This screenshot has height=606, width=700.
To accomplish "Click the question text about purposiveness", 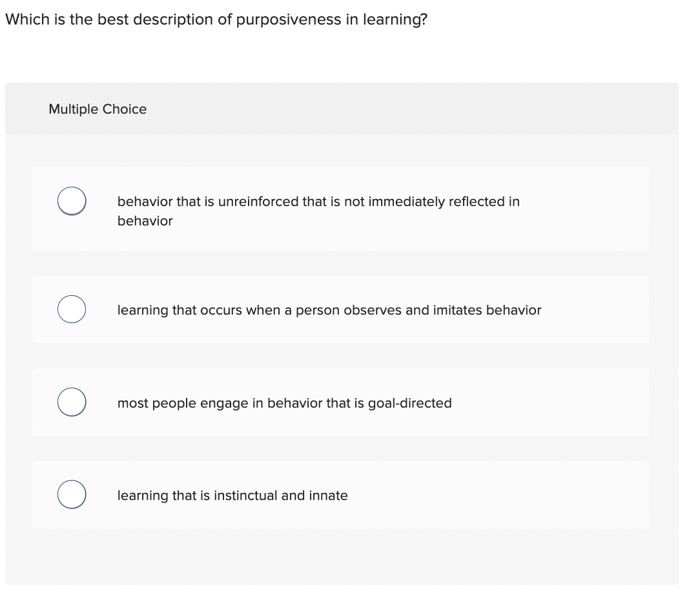I will (216, 19).
